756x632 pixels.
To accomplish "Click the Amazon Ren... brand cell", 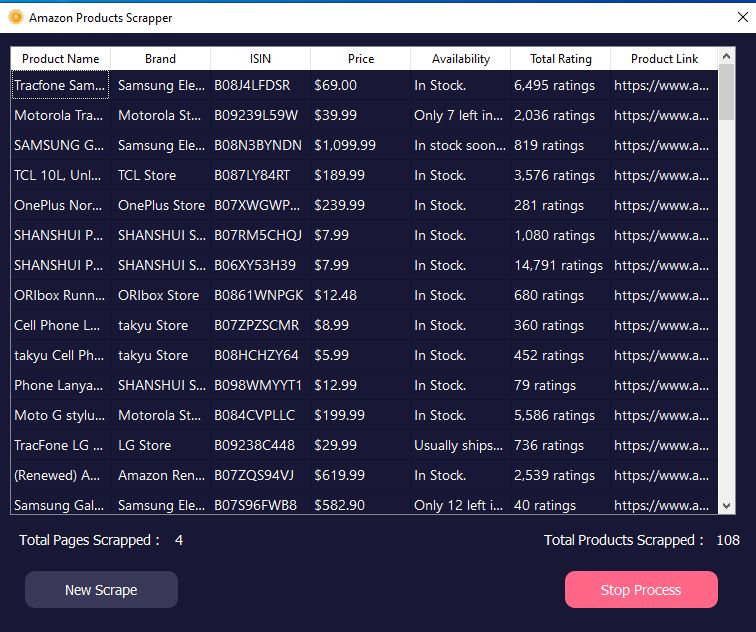I will [161, 475].
